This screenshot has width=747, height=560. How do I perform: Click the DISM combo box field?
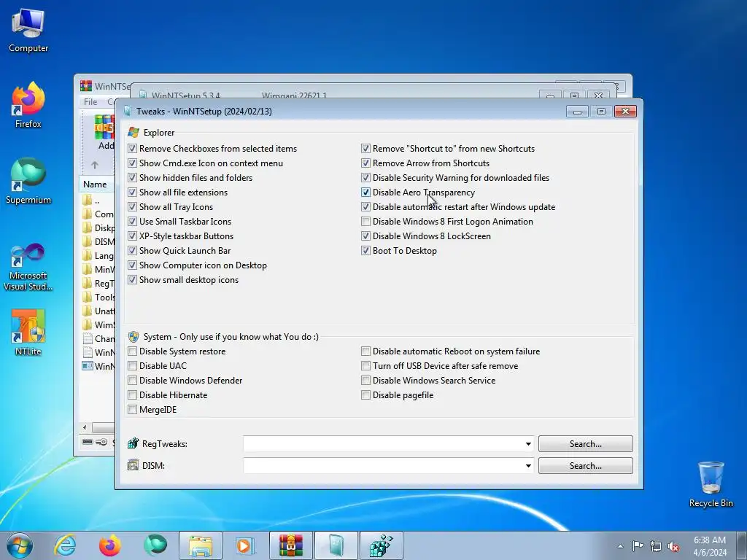(388, 466)
